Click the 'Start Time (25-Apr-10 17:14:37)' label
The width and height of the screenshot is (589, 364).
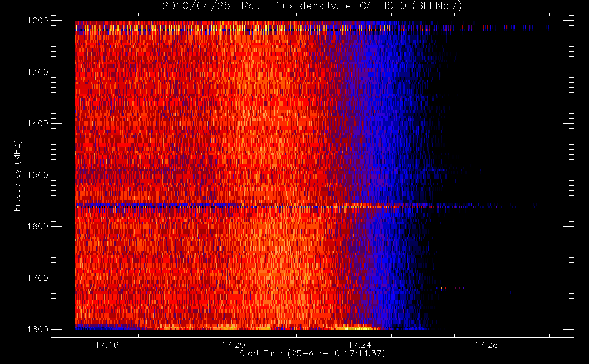(312, 353)
